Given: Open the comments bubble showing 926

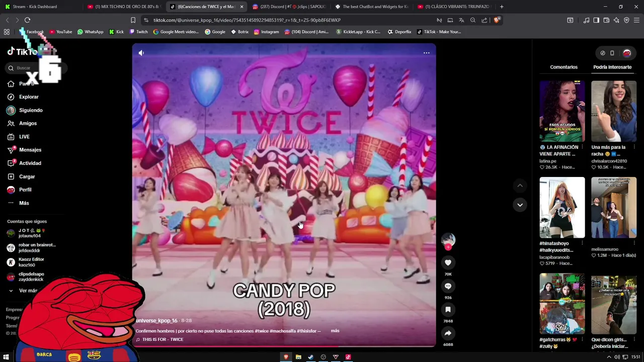Looking at the screenshot, I should coord(448,286).
